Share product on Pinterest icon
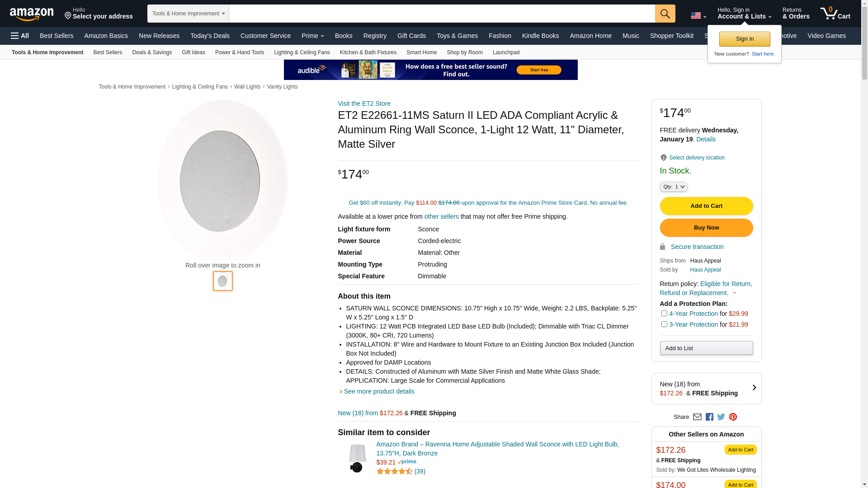This screenshot has height=488, width=868. 733,417
